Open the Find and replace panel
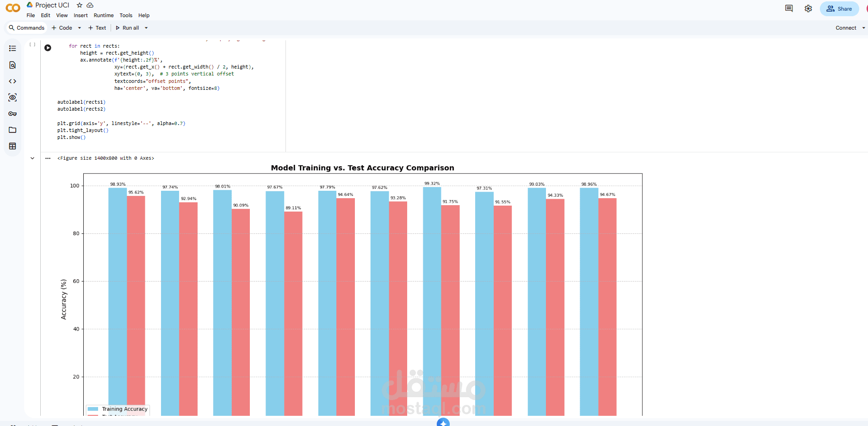This screenshot has width=868, height=426. click(12, 65)
